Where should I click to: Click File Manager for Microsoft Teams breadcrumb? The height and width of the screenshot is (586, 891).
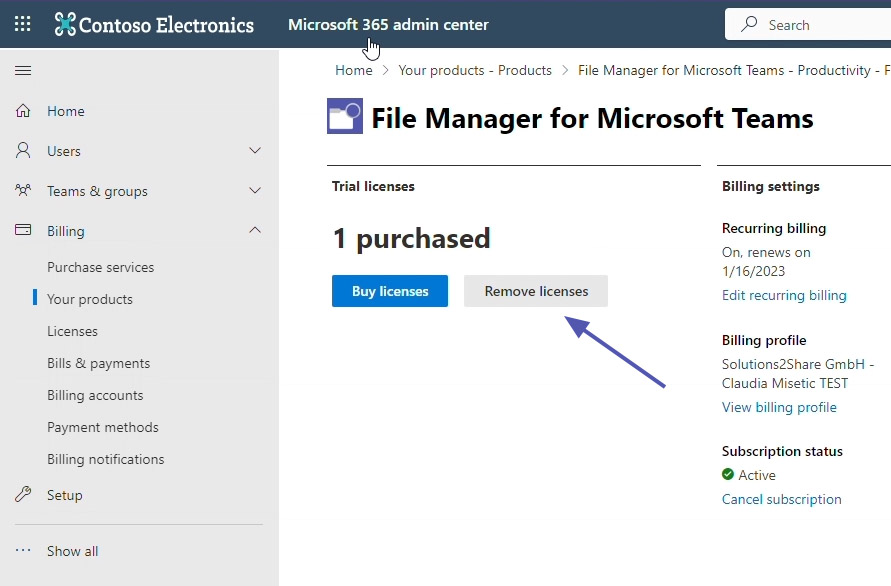(x=734, y=70)
